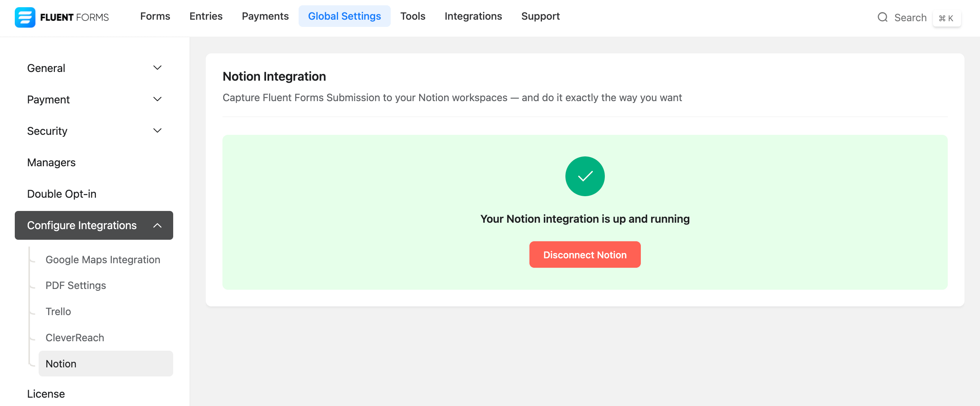Select the Trello integration item
The height and width of the screenshot is (406, 980).
(58, 311)
